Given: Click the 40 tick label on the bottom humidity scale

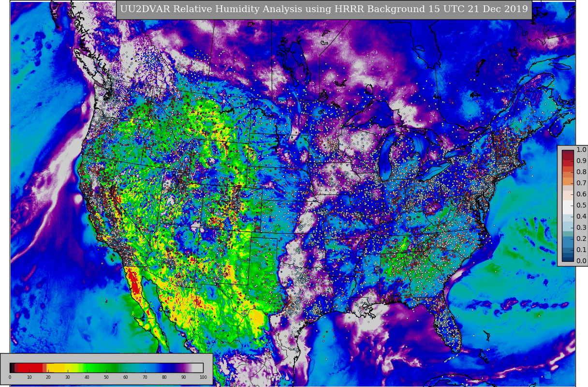Looking at the screenshot, I should point(87,377).
